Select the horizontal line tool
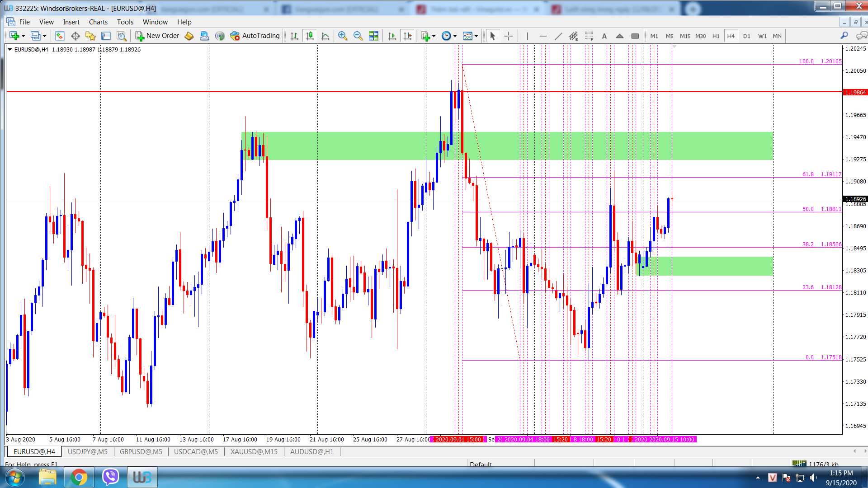The width and height of the screenshot is (868, 488). click(542, 36)
